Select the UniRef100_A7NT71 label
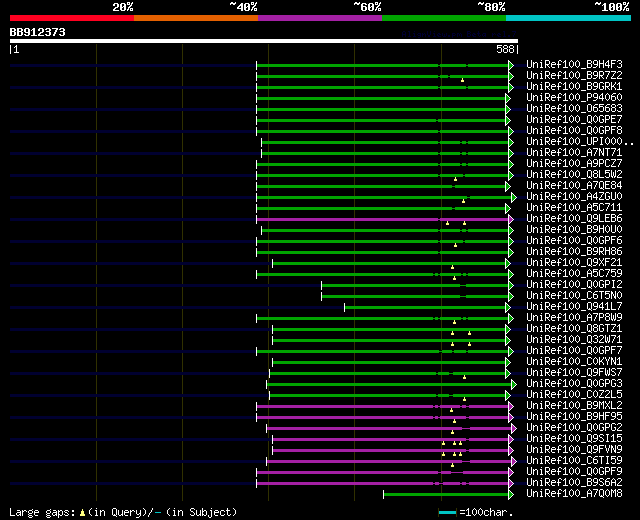640x520 pixels. click(574, 153)
